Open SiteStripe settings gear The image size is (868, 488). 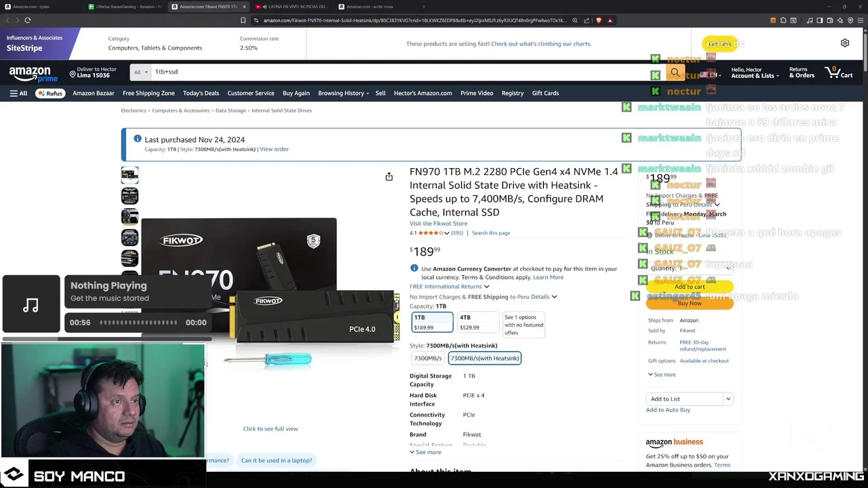pyautogui.click(x=845, y=43)
